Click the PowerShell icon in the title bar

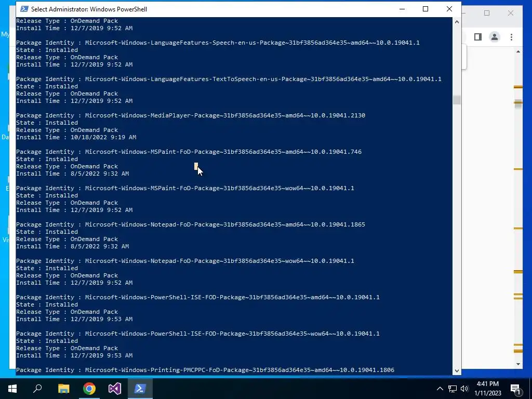coord(24,9)
